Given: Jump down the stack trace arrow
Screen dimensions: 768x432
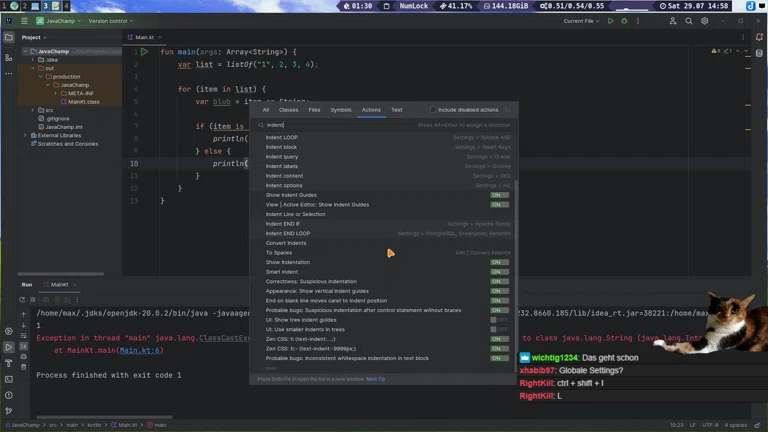Looking at the screenshot, I should point(24,325).
